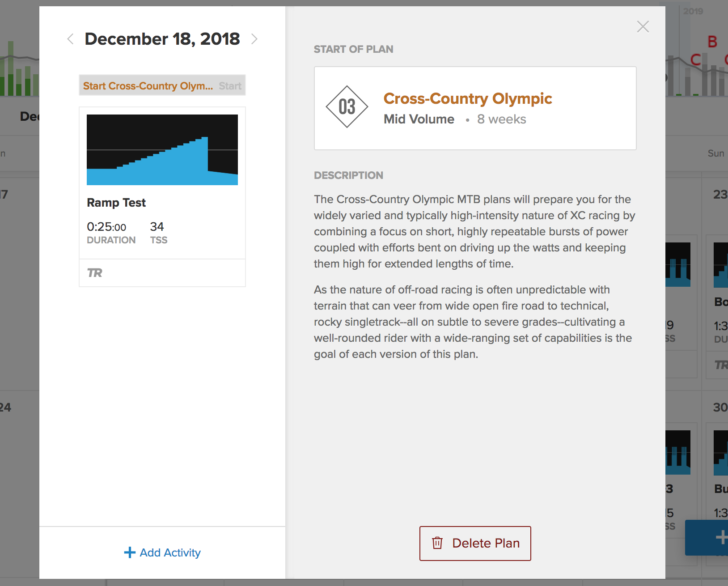The height and width of the screenshot is (586, 728).
Task: Click the TR logo on workout card
Action: coord(95,273)
